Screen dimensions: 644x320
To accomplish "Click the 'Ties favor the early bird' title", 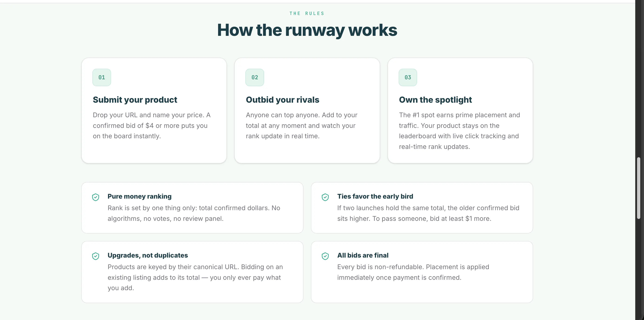I will [x=375, y=197].
